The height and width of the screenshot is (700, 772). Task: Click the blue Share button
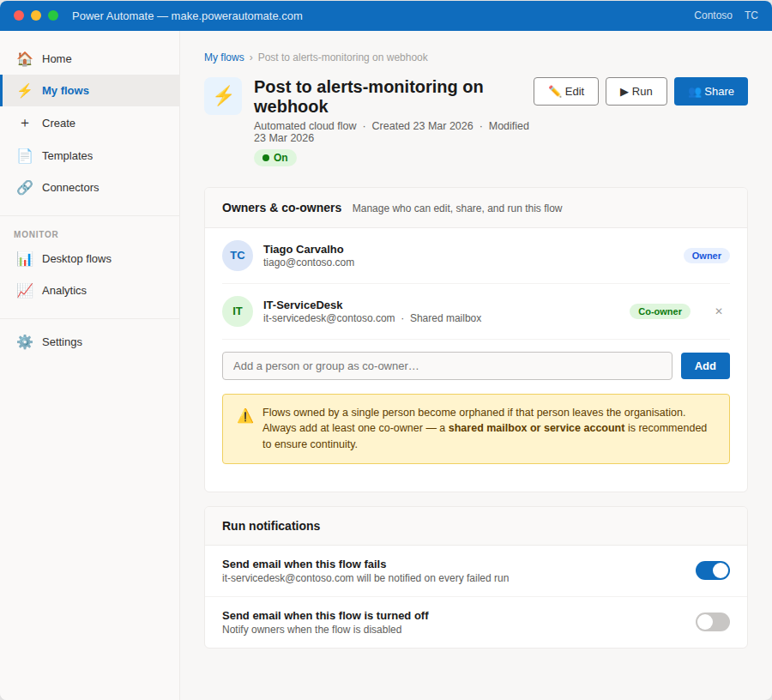tap(710, 92)
